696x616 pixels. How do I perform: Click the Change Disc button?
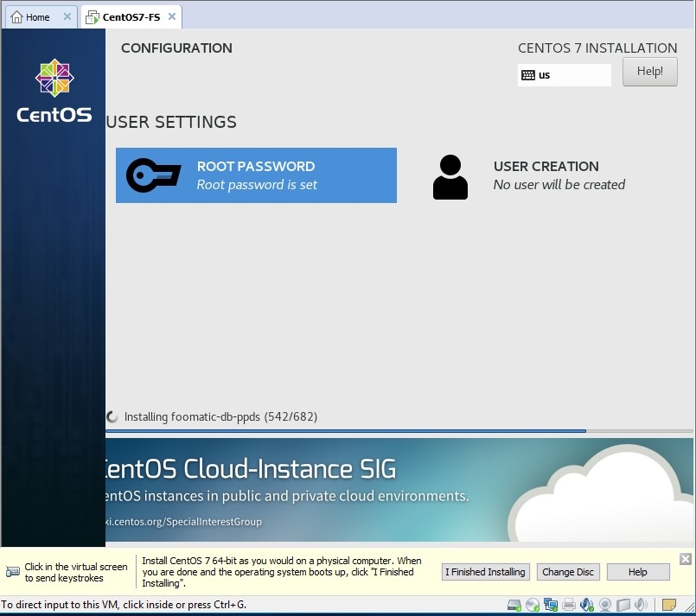(568, 572)
